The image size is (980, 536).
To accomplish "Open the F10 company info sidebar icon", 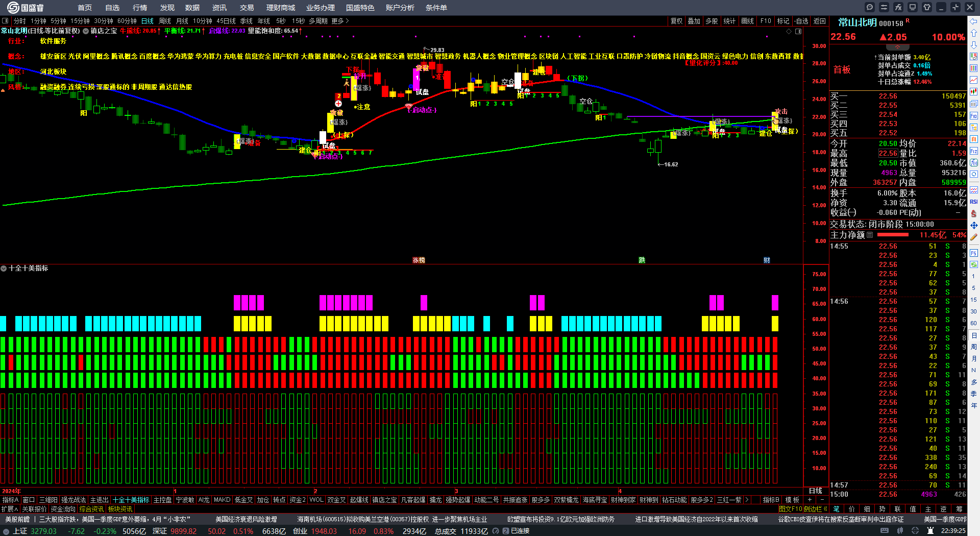I will (974, 116).
